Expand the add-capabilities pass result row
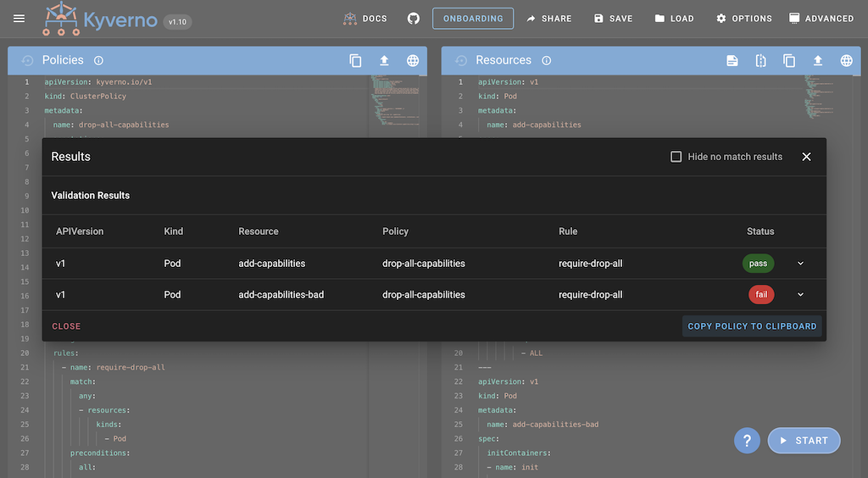The image size is (868, 478). click(x=800, y=264)
